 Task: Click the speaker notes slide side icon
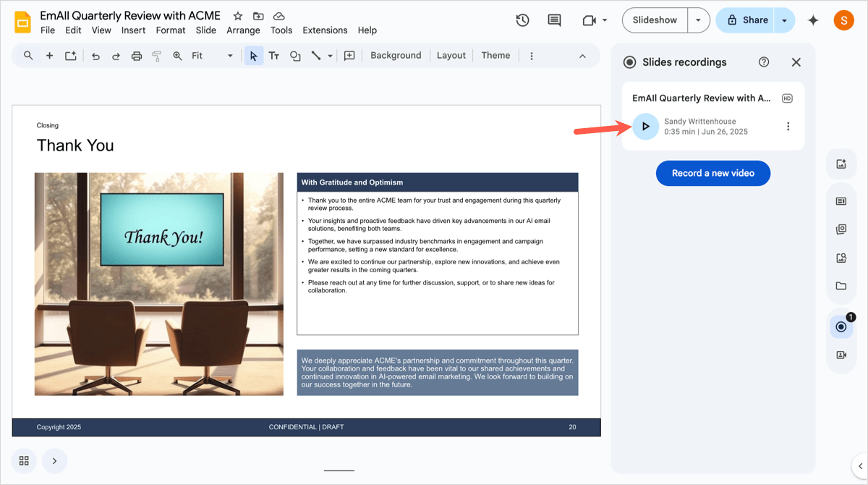(841, 201)
